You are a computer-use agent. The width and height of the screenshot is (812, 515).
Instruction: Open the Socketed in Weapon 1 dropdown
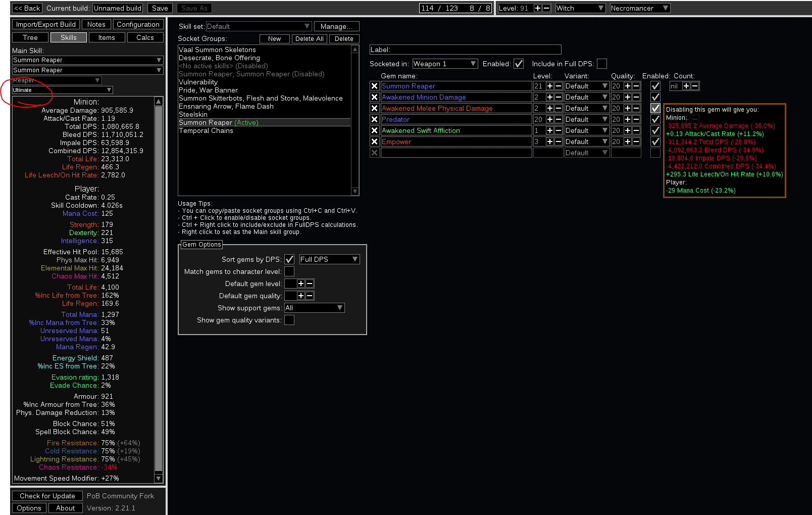click(x=445, y=64)
